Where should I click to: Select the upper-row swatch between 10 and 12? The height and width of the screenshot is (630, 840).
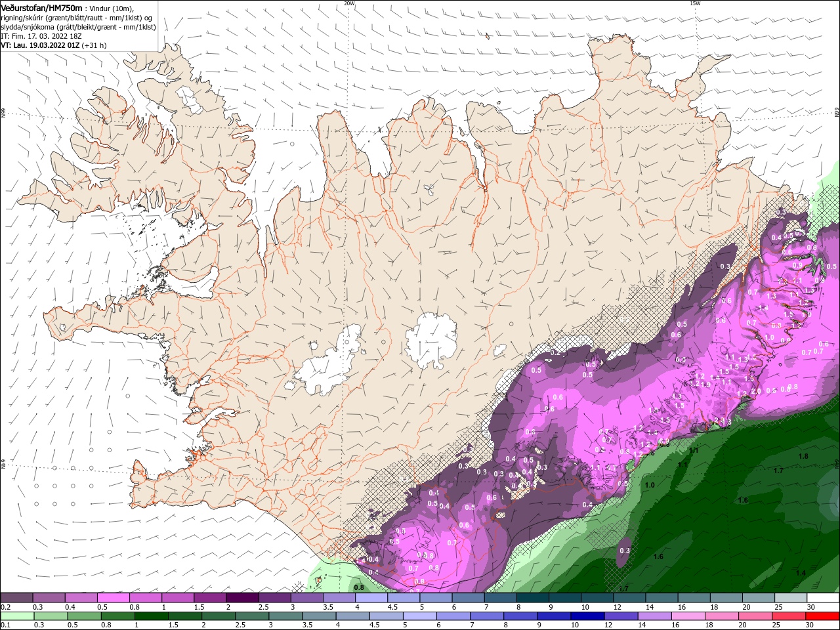coord(597,597)
